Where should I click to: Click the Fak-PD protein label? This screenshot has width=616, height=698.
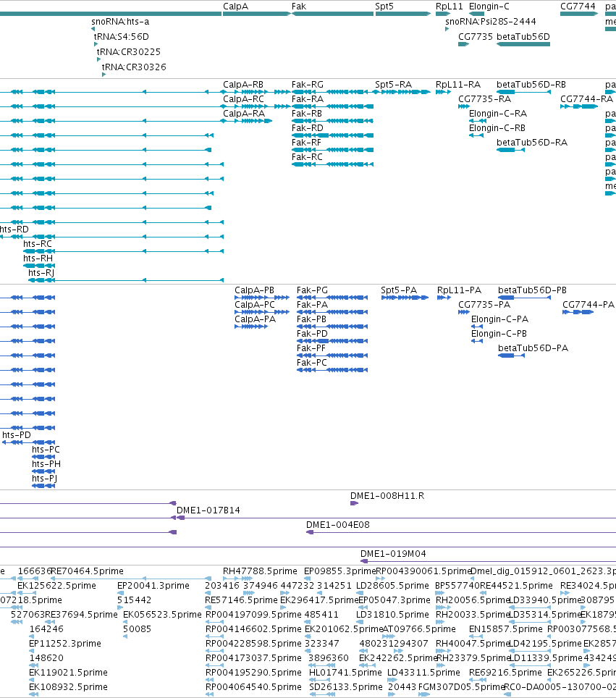click(x=312, y=334)
